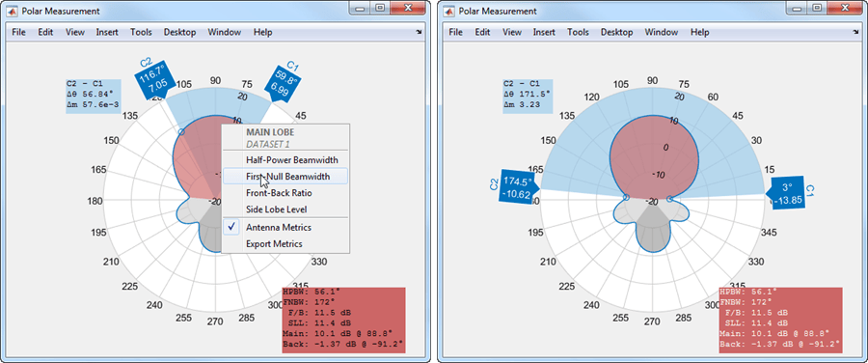Click the C2 marker circle on the left plot's curve
The height and width of the screenshot is (363, 868).
click(180, 132)
